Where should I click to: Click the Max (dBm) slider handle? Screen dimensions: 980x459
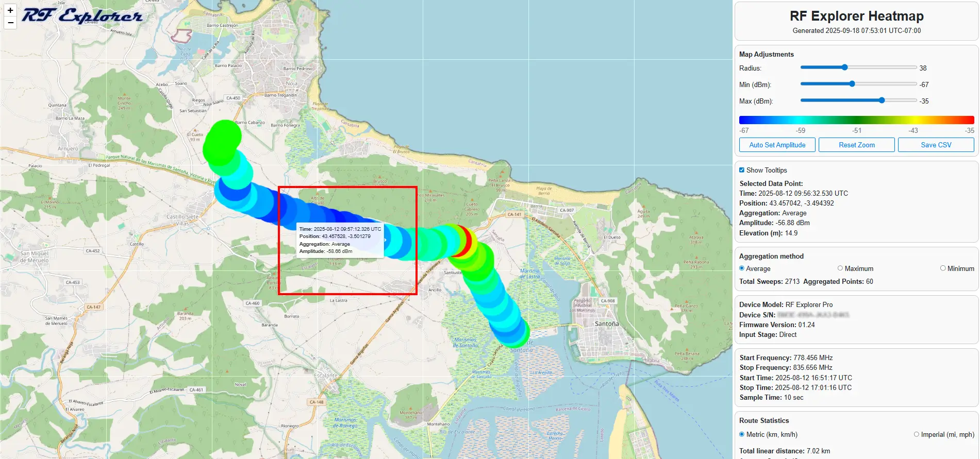pos(882,100)
